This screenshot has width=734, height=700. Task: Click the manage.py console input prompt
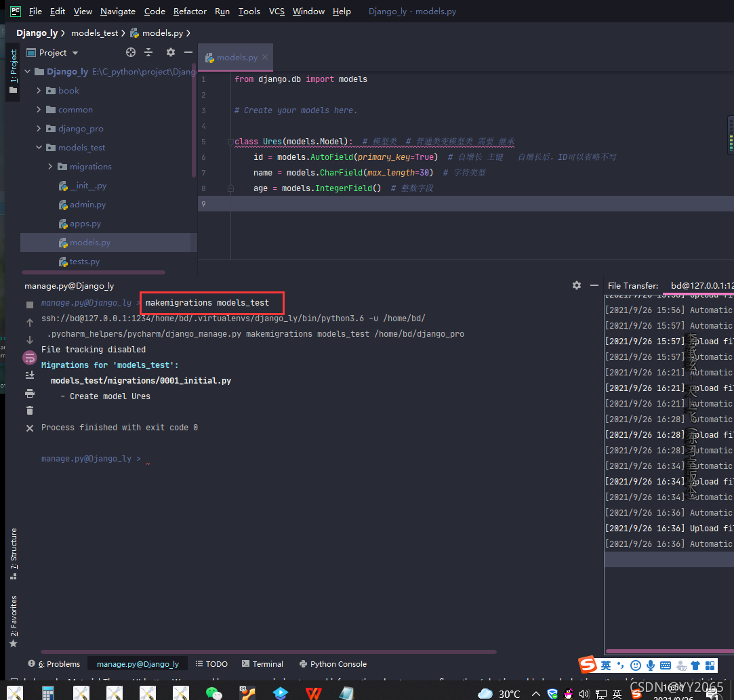click(91, 459)
